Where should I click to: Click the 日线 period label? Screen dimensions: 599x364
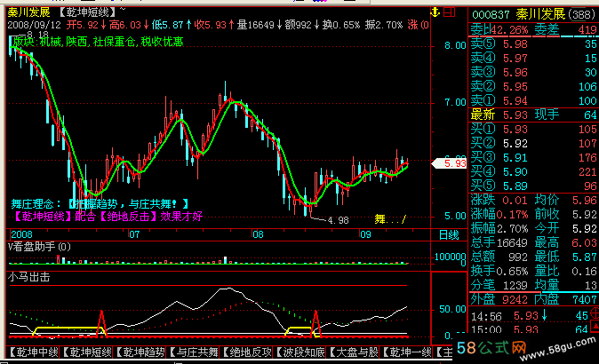450,234
